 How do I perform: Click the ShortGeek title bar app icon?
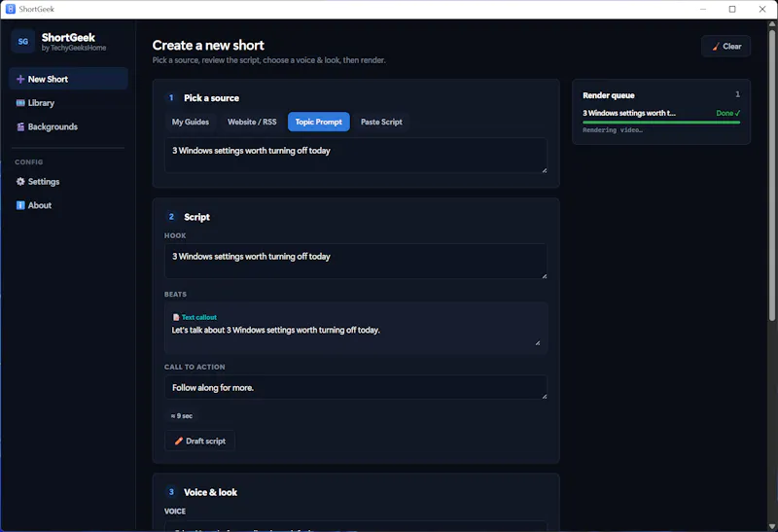tap(11, 9)
